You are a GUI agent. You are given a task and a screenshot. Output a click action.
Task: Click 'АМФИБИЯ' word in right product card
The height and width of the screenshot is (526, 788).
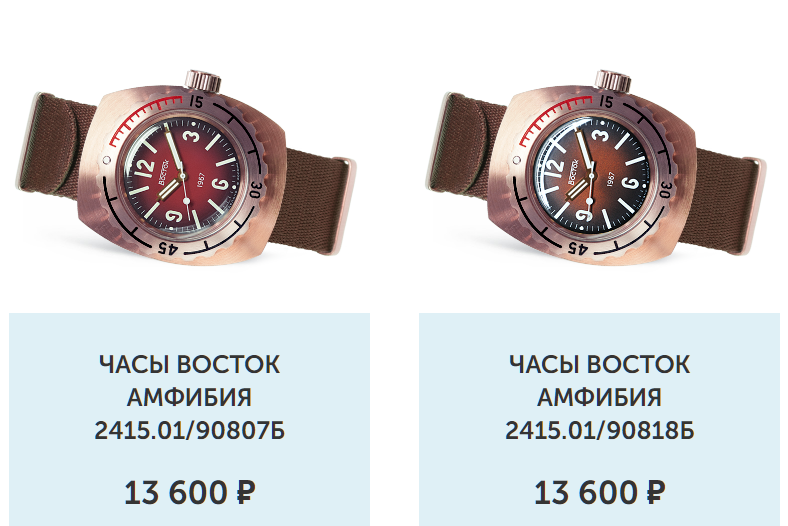point(600,397)
